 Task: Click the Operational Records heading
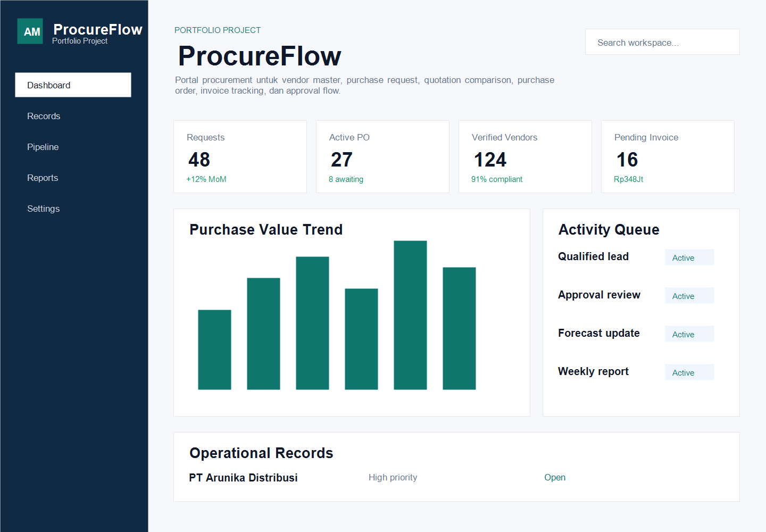(261, 453)
